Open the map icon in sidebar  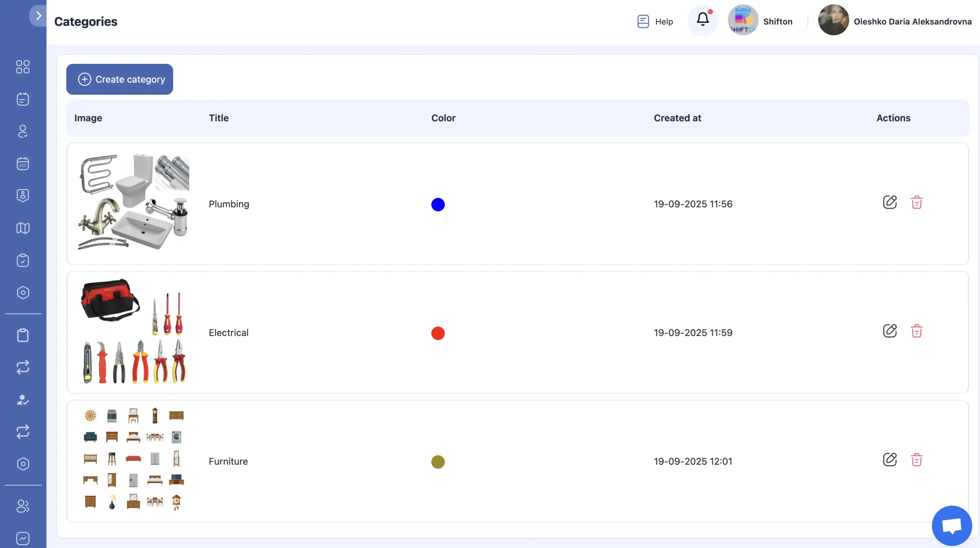[x=23, y=228]
